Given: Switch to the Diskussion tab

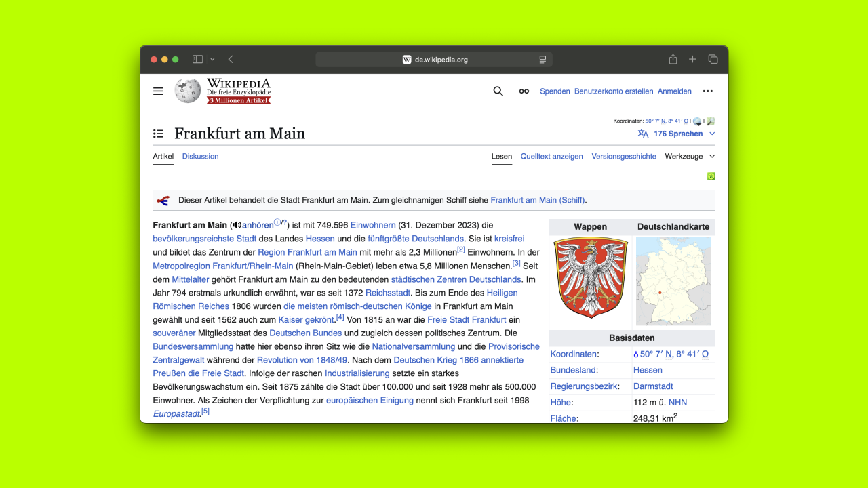Looking at the screenshot, I should (x=200, y=156).
